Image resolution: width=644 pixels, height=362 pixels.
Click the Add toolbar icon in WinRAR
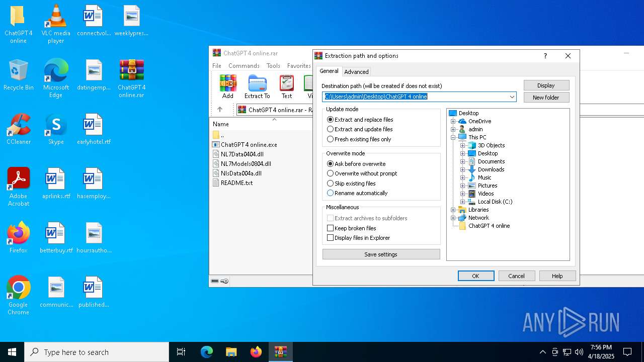pyautogui.click(x=228, y=86)
